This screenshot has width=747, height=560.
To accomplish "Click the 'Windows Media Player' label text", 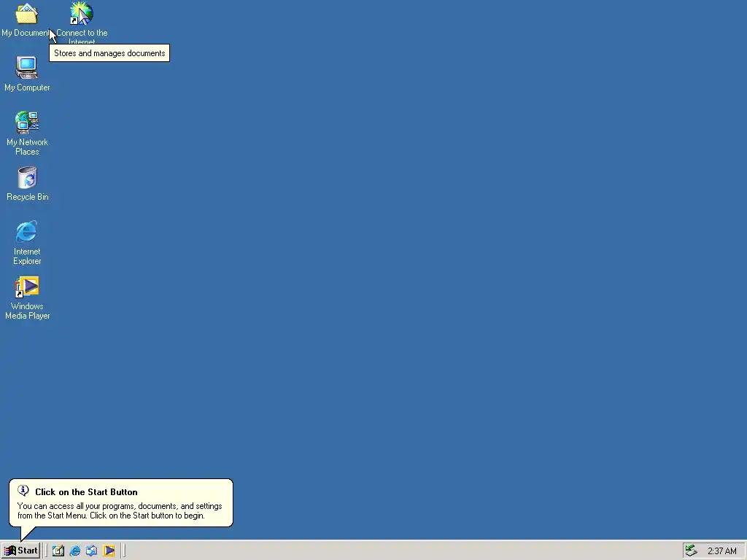I will click(x=27, y=311).
